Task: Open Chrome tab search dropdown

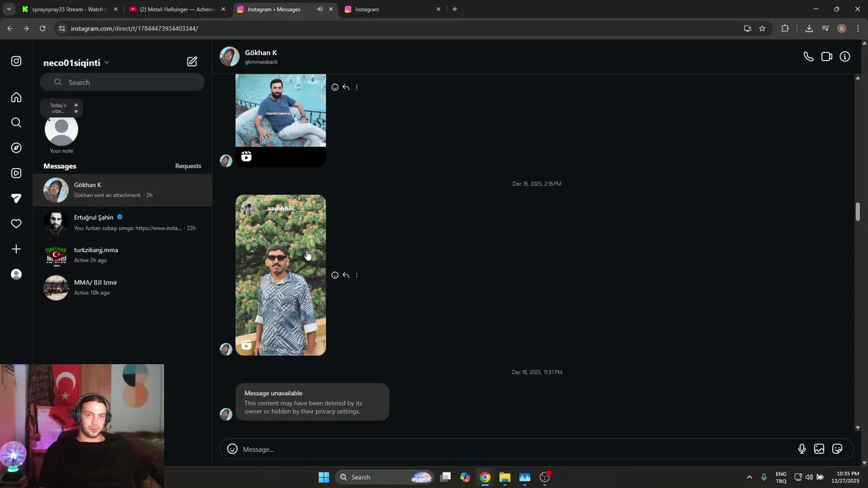Action: click(9, 9)
